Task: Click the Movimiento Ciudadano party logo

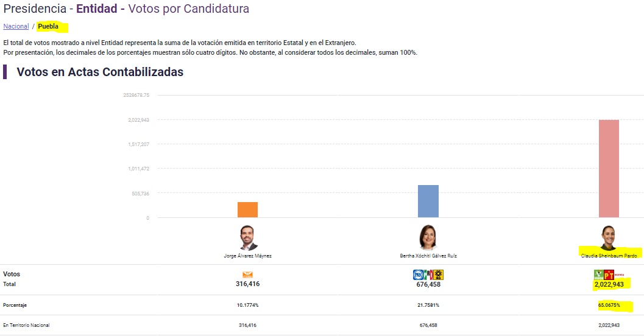Action: point(247,275)
